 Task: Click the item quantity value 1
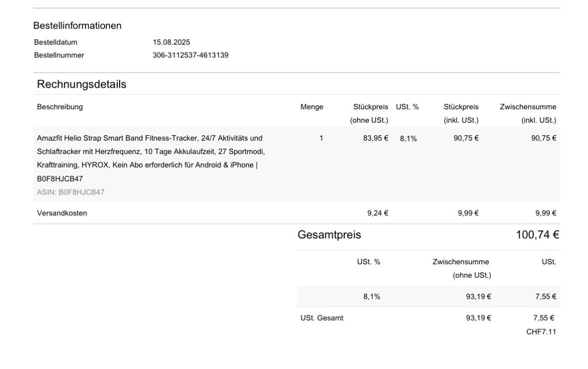click(x=321, y=138)
